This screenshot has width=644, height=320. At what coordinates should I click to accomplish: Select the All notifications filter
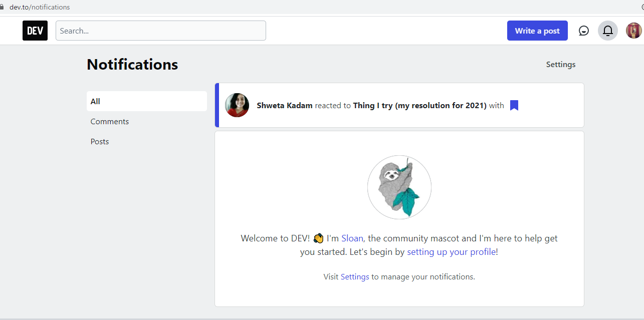click(x=146, y=101)
